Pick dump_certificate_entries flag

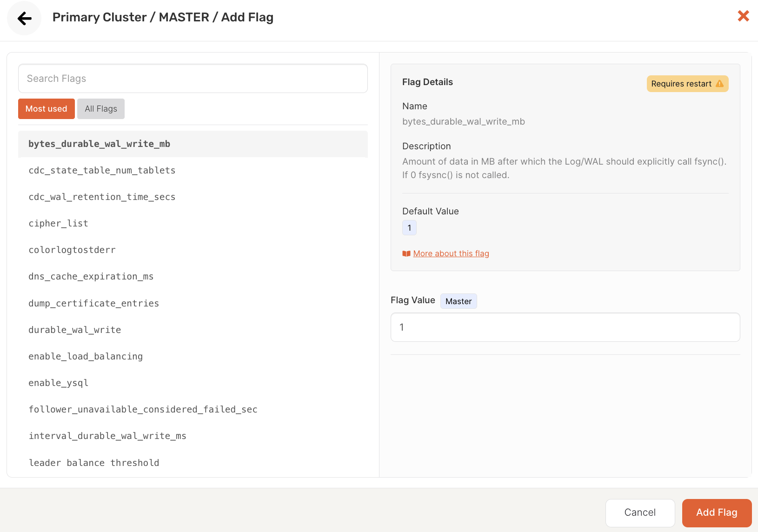point(193,304)
